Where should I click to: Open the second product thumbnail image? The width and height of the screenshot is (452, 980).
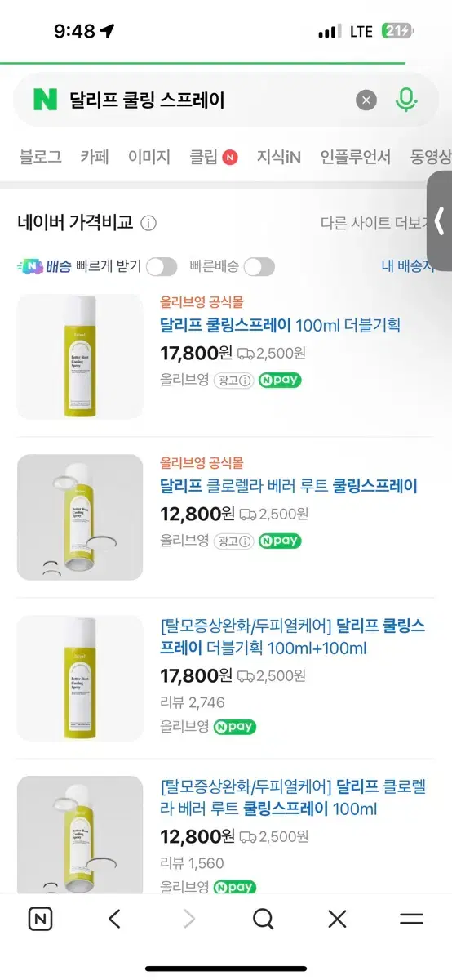80,517
